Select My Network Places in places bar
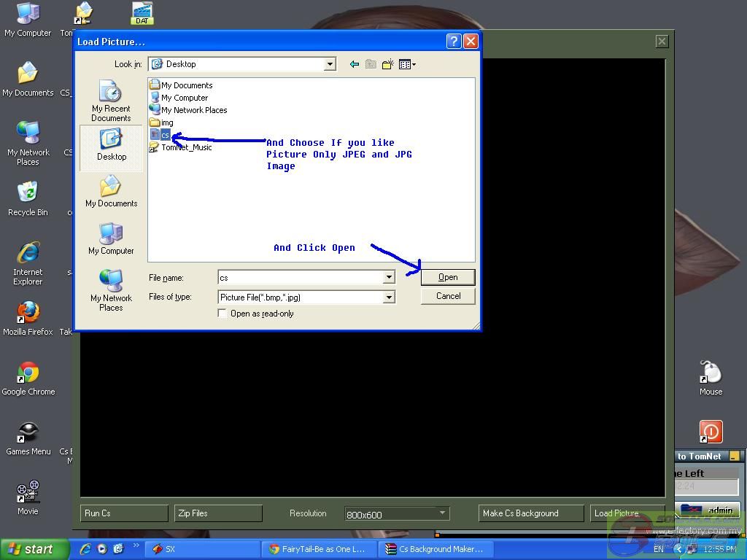Image resolution: width=747 pixels, height=560 pixels. coord(111,289)
